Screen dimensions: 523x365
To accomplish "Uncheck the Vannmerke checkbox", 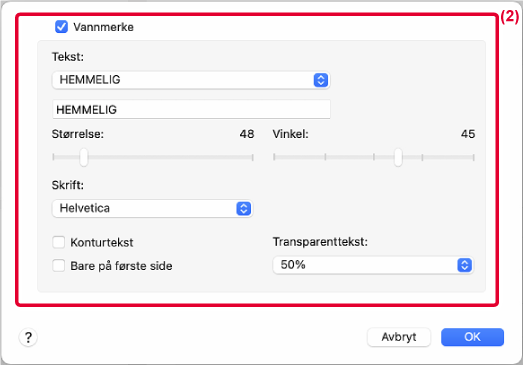I will point(61,27).
